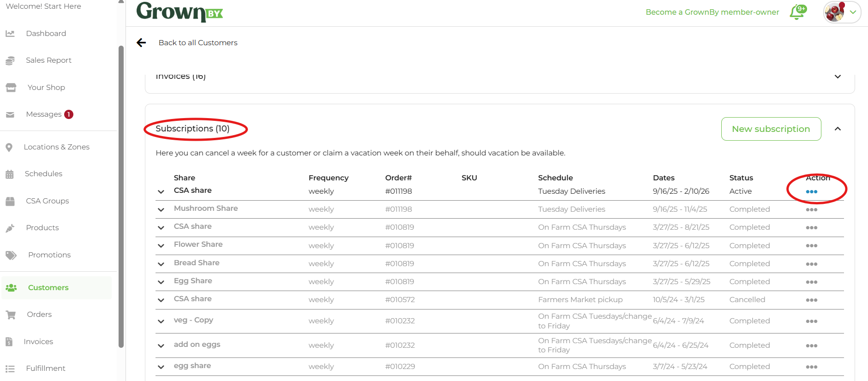Image resolution: width=868 pixels, height=381 pixels.
Task: Expand the add on eggs row
Action: [x=161, y=346]
